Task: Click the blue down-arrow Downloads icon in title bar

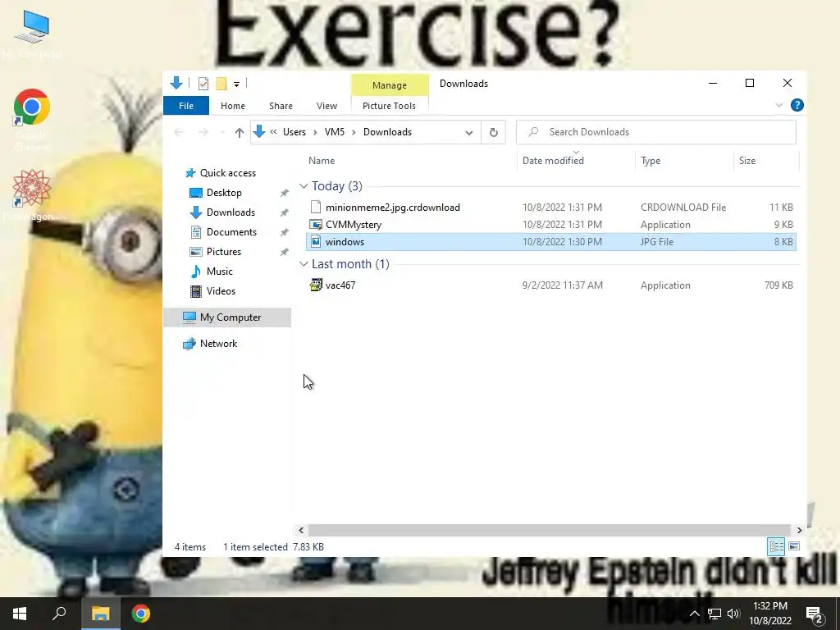Action: (176, 83)
